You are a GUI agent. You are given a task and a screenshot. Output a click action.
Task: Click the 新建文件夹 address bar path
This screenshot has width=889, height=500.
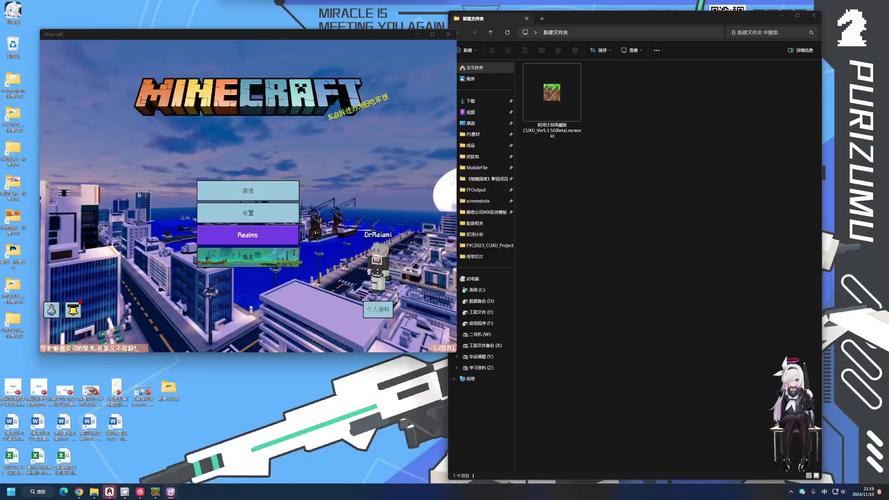pyautogui.click(x=555, y=33)
